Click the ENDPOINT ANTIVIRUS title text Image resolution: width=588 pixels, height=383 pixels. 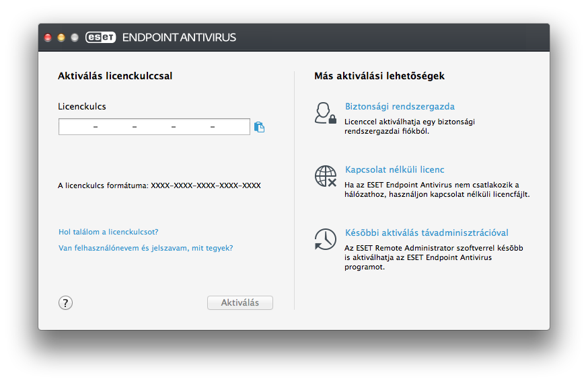tap(179, 38)
